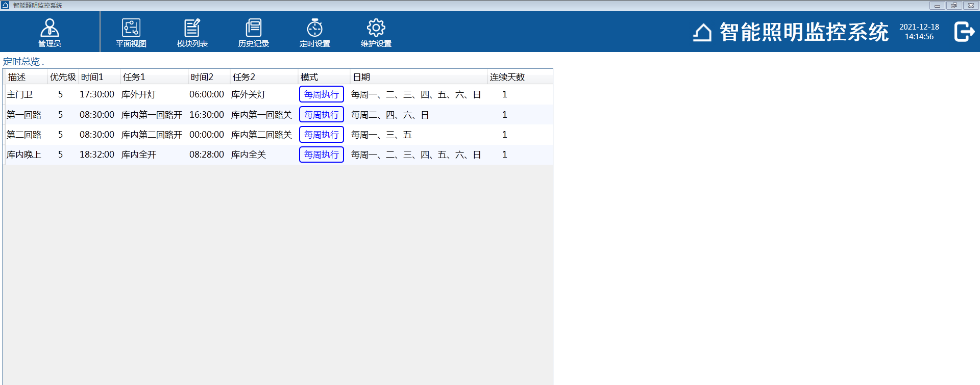The image size is (980, 385).
Task: Open the 模块列表 module list
Action: [192, 32]
